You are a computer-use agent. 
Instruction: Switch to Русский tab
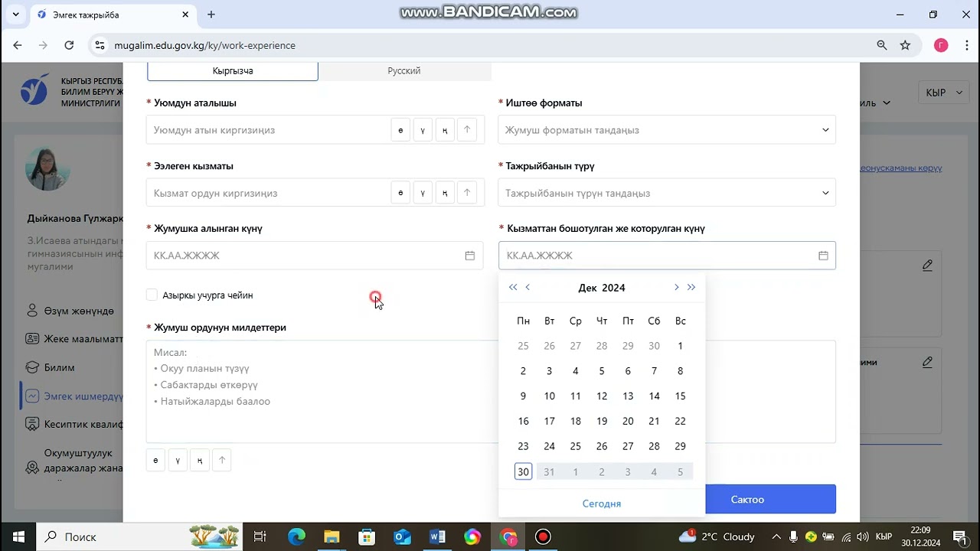[x=404, y=70]
